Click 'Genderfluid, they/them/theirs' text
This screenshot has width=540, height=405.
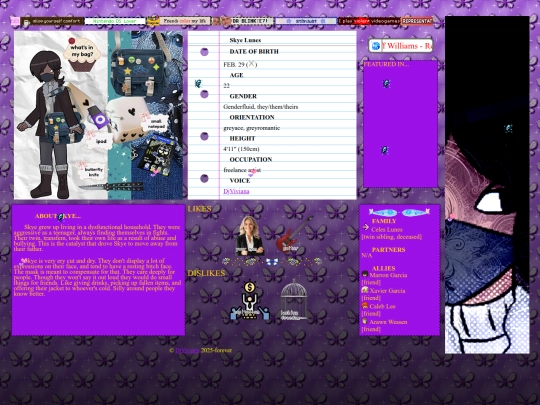[261, 107]
